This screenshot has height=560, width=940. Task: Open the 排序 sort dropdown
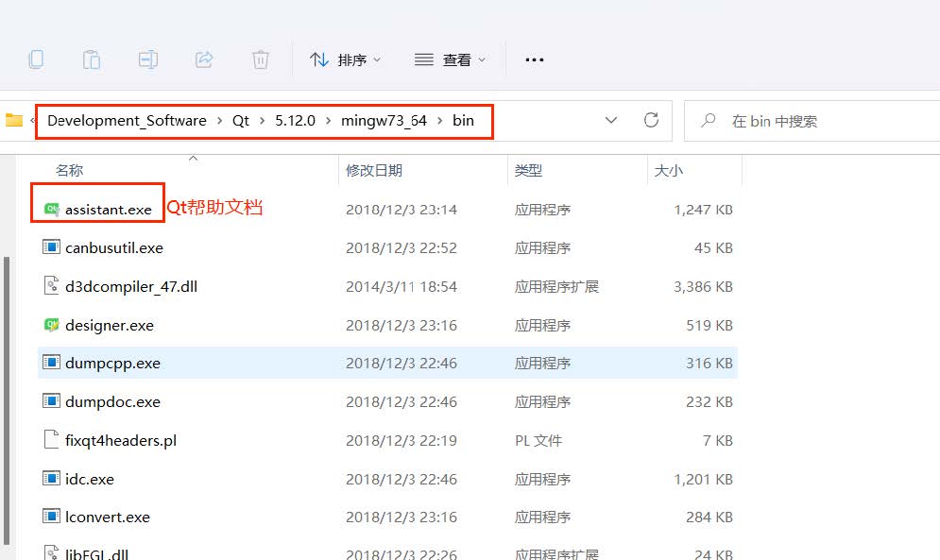pyautogui.click(x=346, y=59)
